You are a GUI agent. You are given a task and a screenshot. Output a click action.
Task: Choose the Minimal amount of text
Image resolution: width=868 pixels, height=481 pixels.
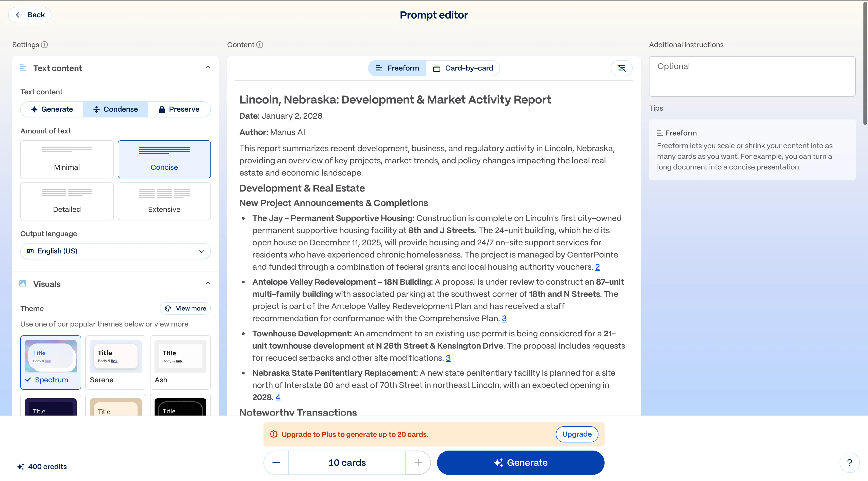[x=67, y=159]
